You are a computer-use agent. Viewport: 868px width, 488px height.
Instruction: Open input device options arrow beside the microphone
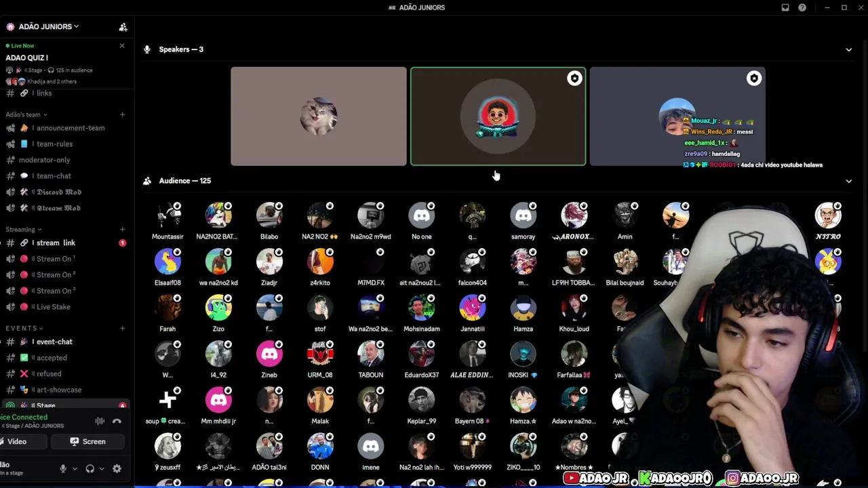75,468
